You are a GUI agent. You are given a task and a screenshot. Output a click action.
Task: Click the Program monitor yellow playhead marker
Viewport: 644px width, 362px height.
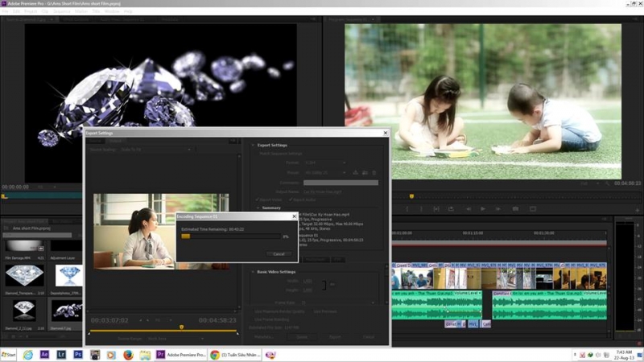click(x=411, y=196)
